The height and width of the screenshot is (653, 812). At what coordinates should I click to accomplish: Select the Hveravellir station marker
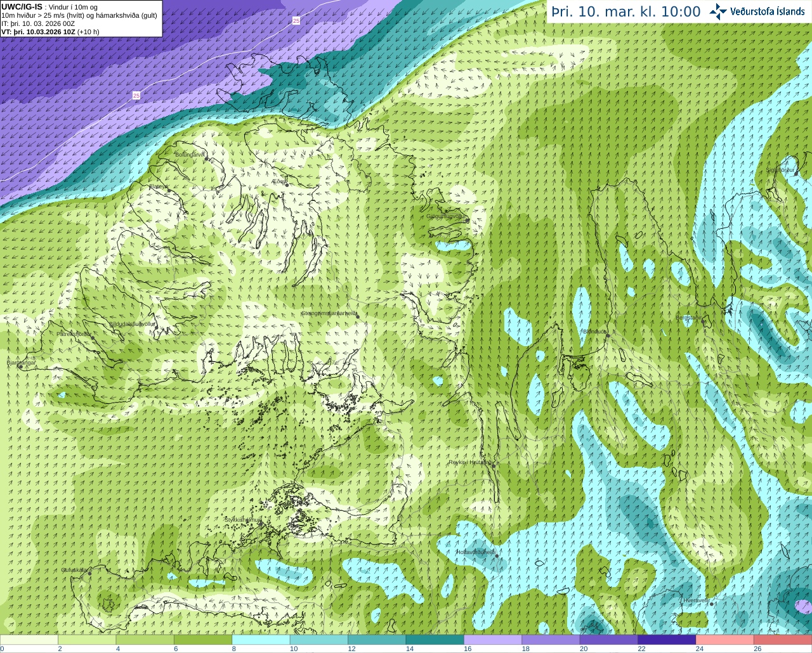tap(712, 604)
